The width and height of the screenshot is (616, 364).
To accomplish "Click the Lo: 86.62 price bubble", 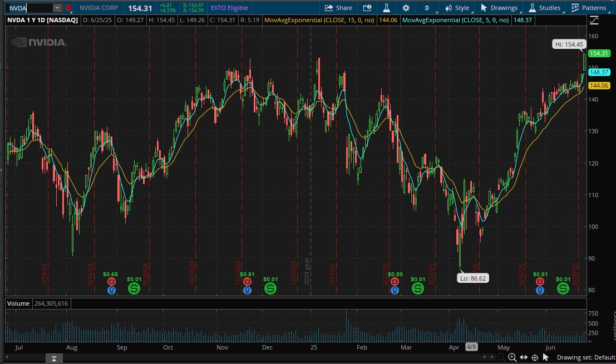I will [x=473, y=278].
